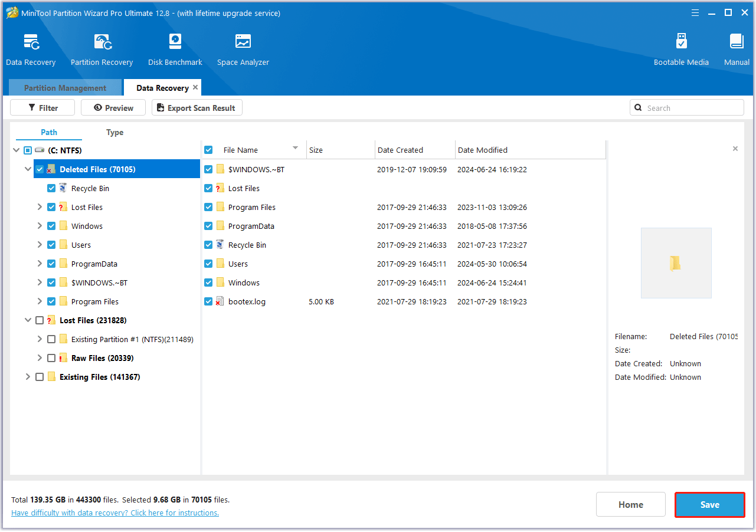Click the Deleted Files folder icon in tree
756x532 pixels.
tap(51, 169)
